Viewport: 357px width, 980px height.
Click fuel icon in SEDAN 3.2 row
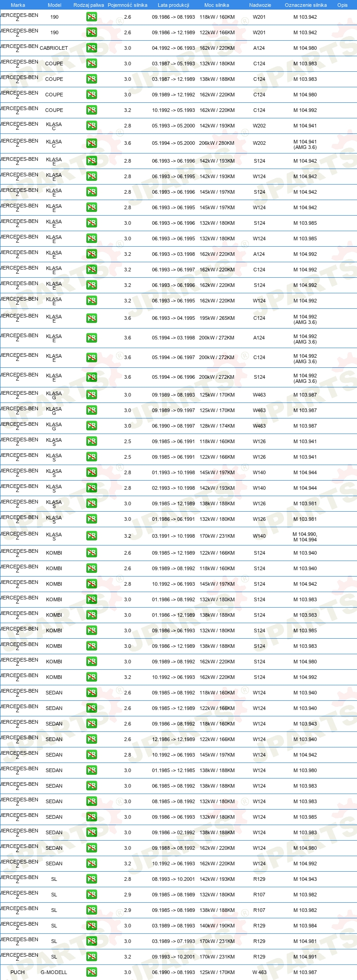tap(91, 863)
